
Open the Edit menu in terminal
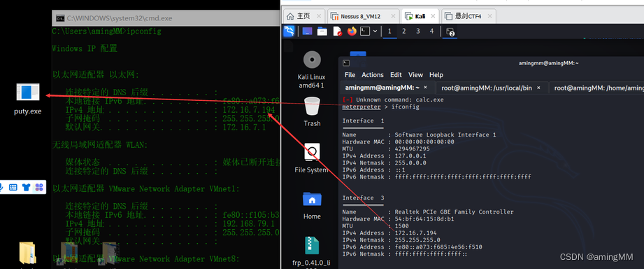396,75
